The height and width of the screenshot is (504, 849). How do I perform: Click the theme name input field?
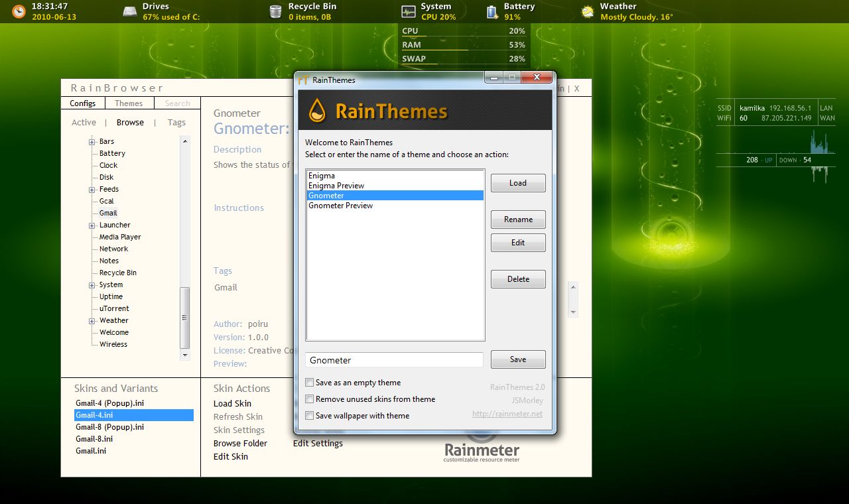(x=395, y=360)
